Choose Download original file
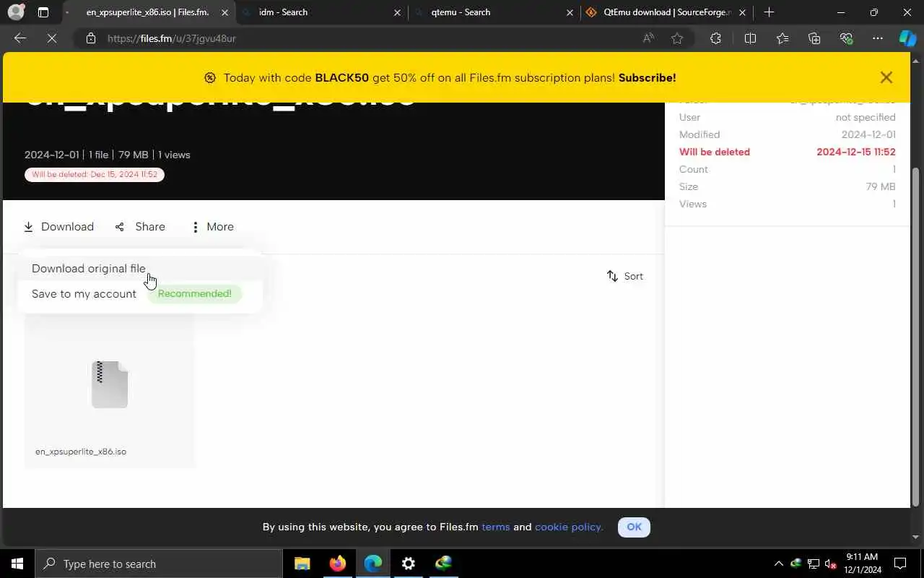Image resolution: width=924 pixels, height=578 pixels. (89, 268)
